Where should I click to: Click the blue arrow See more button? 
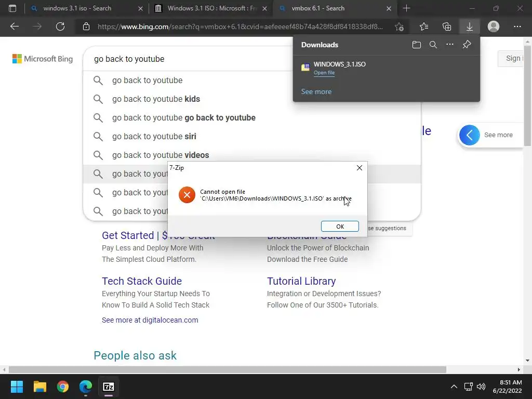click(x=469, y=135)
